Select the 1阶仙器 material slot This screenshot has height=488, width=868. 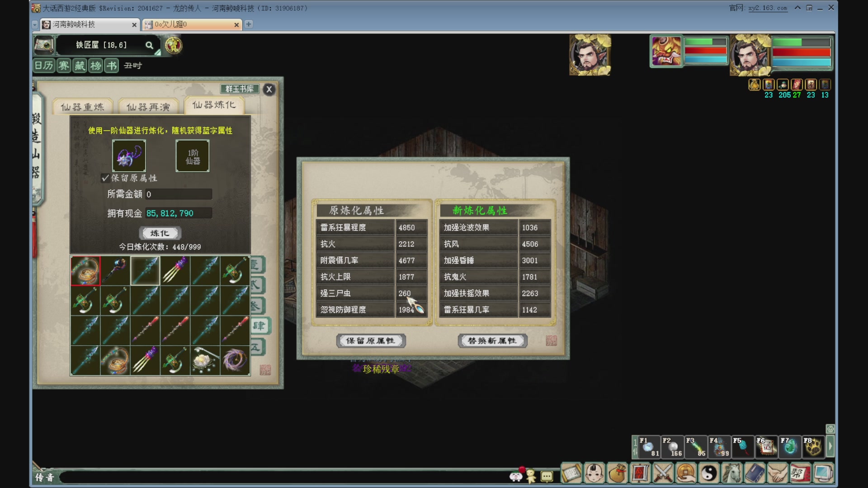[x=193, y=156]
